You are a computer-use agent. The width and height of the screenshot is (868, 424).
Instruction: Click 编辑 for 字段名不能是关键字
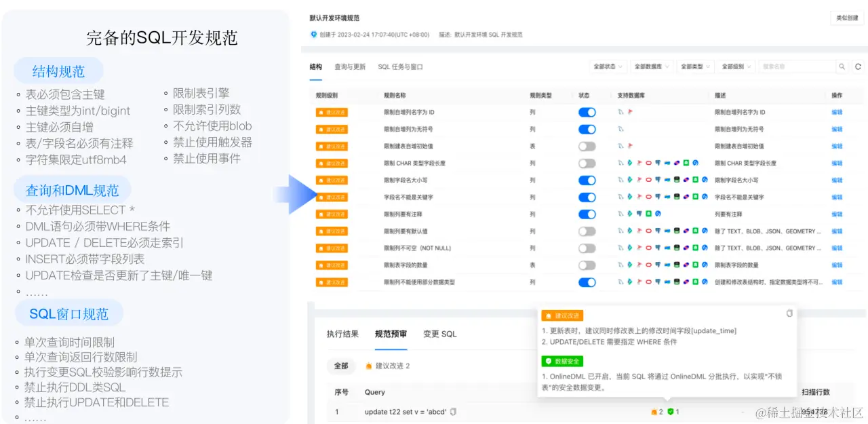coord(837,197)
